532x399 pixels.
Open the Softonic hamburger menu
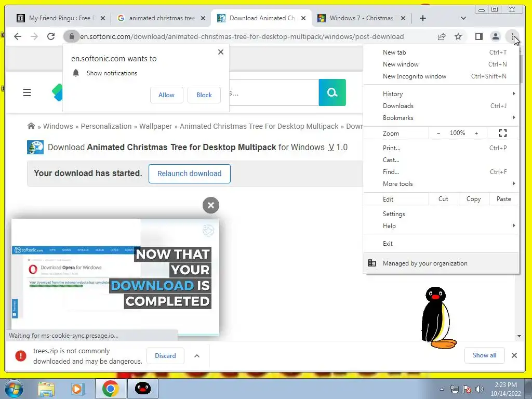[x=27, y=92]
